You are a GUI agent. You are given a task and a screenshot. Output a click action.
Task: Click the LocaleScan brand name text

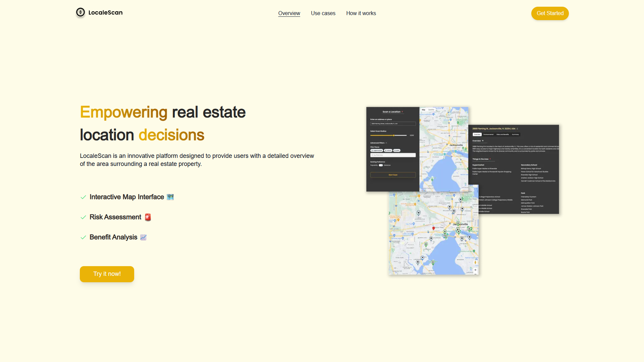tap(105, 13)
